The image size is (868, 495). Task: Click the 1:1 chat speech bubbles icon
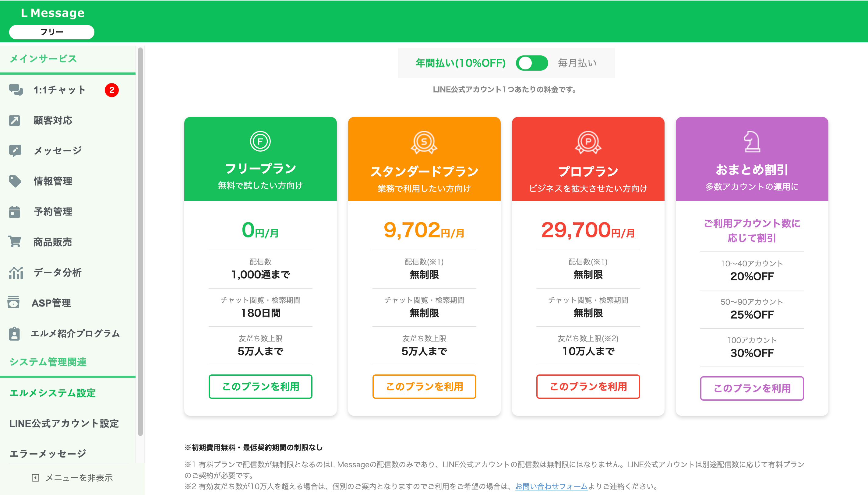(x=16, y=90)
